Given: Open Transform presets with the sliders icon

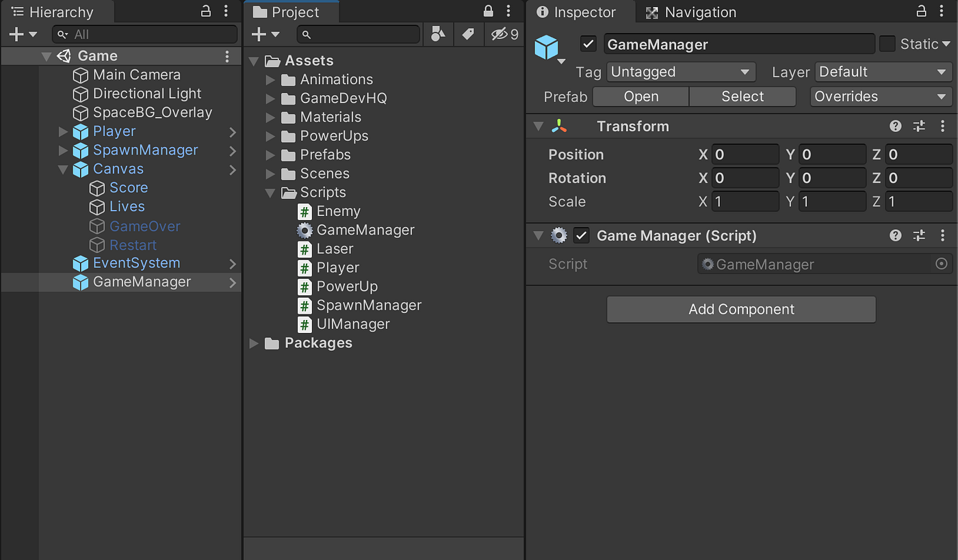Looking at the screenshot, I should 919,126.
